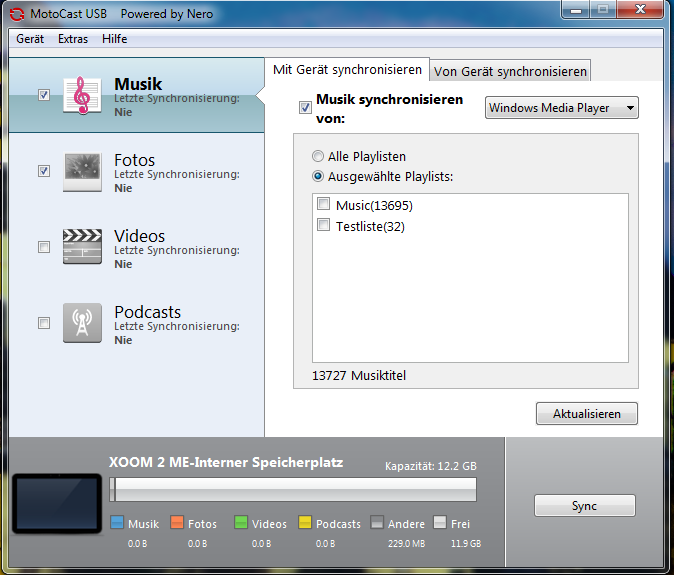
Task: Select the Ausgewählte Playlists radio button
Action: (318, 176)
